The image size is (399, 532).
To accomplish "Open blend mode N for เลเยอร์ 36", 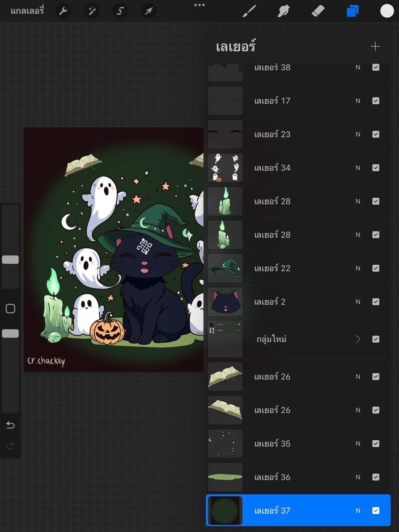I will [358, 477].
